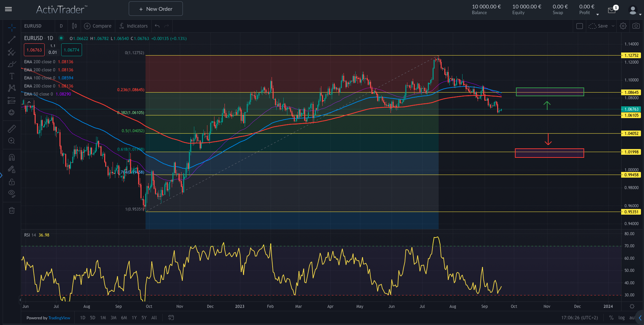Open the text annotation tool
Image resolution: width=644 pixels, height=325 pixels.
[12, 76]
